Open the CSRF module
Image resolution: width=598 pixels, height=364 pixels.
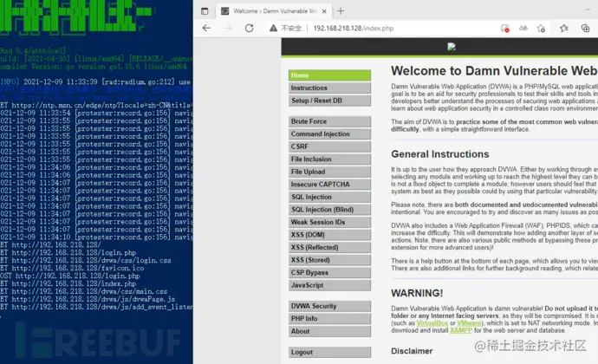click(x=329, y=146)
